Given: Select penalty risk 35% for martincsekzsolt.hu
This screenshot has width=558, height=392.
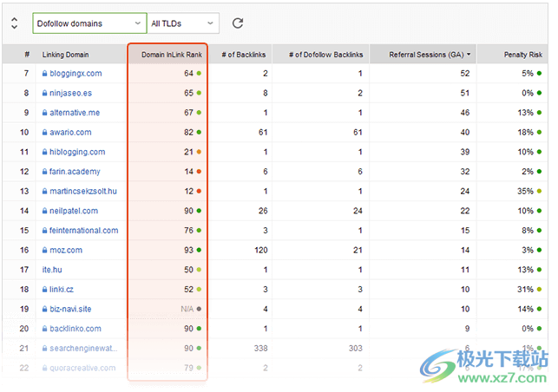Looking at the screenshot, I should 525,191.
